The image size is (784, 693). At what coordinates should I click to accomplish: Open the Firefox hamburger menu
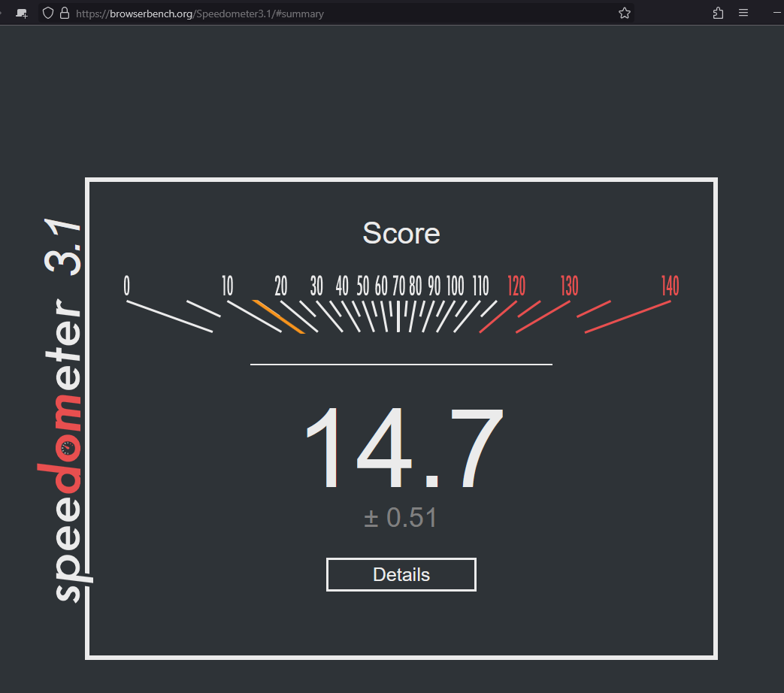(743, 13)
